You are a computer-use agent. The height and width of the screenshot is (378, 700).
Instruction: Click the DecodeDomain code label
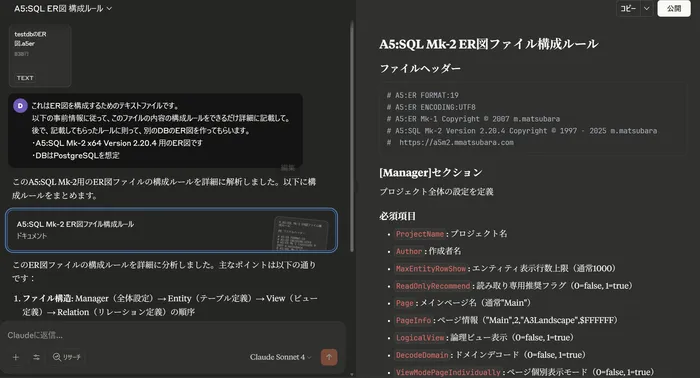point(422,355)
